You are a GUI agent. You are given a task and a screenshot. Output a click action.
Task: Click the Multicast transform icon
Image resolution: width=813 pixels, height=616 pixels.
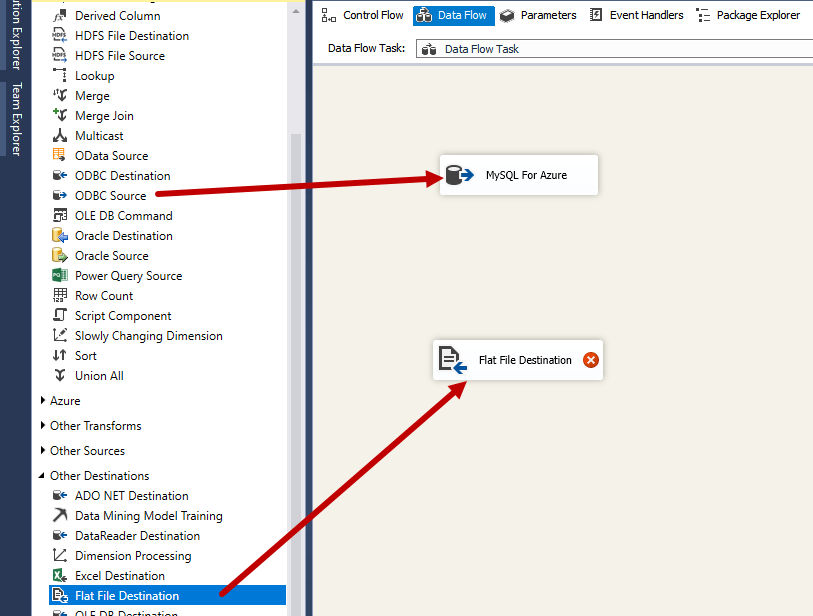click(60, 135)
